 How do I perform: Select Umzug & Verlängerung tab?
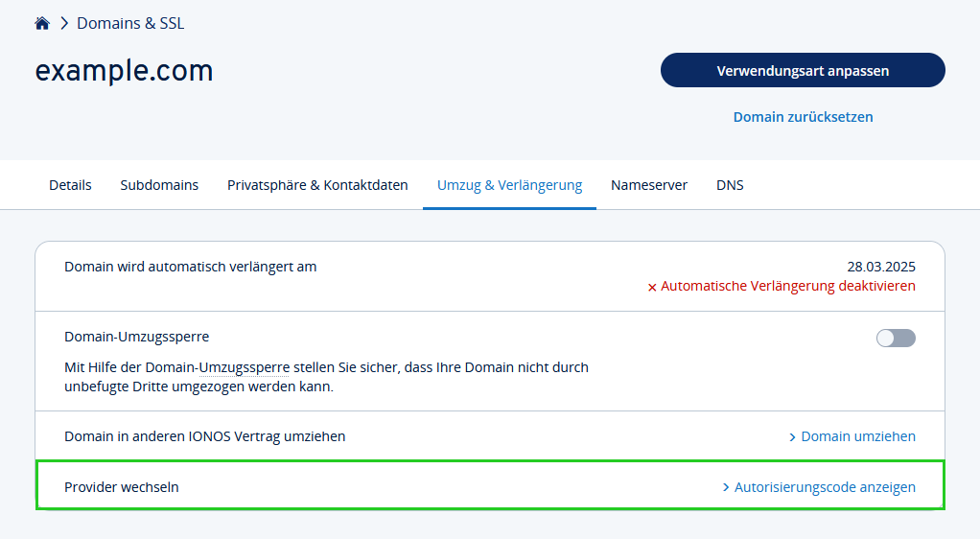tap(509, 185)
